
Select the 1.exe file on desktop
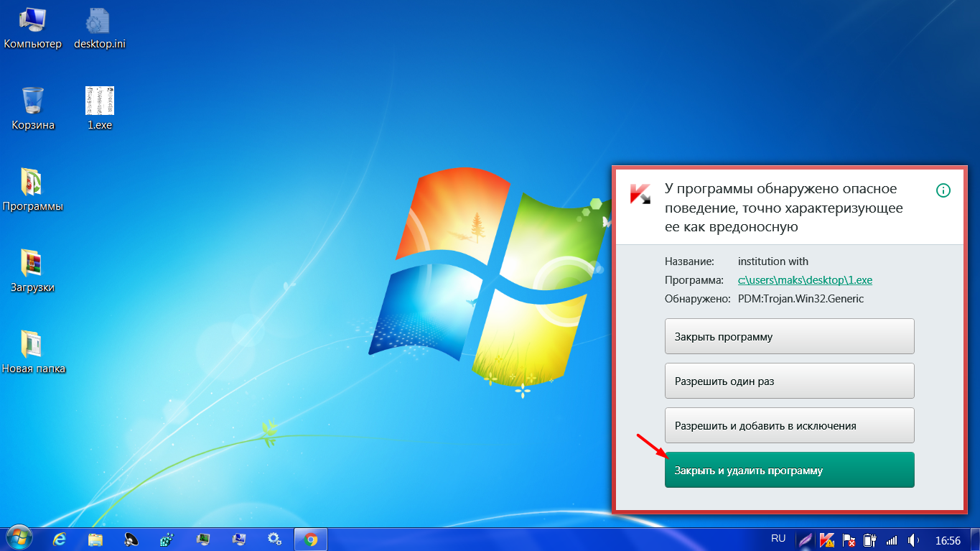[100, 108]
